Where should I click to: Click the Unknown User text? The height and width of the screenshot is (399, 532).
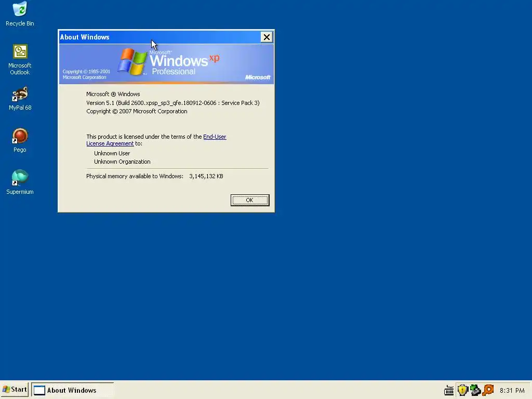112,153
